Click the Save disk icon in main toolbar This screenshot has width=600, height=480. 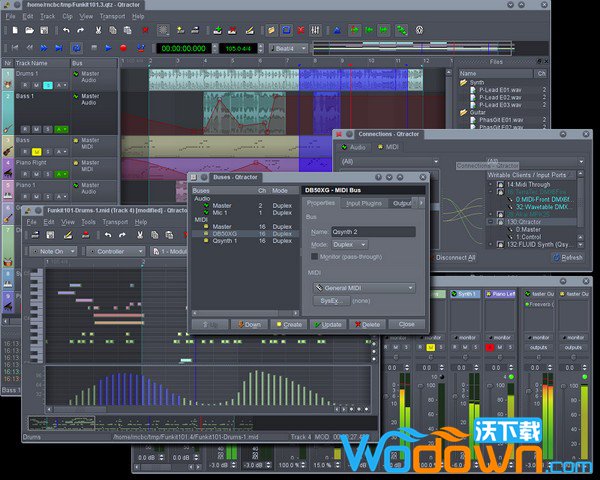click(x=42, y=30)
